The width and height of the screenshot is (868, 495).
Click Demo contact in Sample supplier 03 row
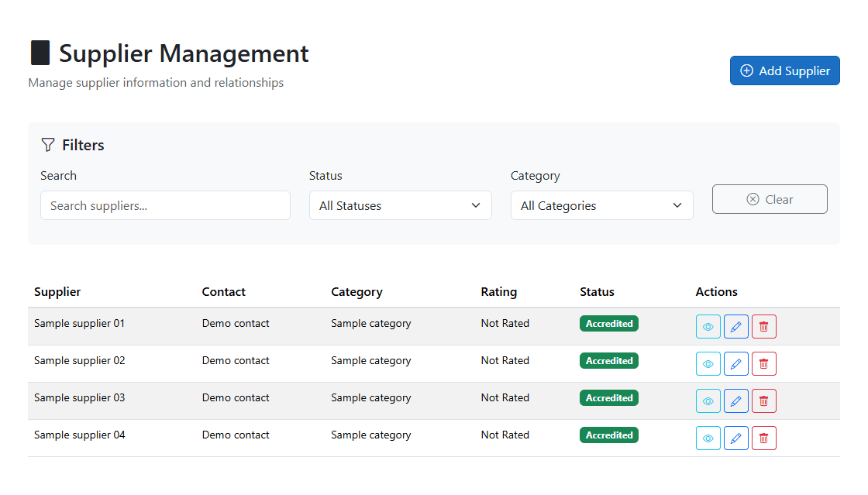pyautogui.click(x=236, y=397)
